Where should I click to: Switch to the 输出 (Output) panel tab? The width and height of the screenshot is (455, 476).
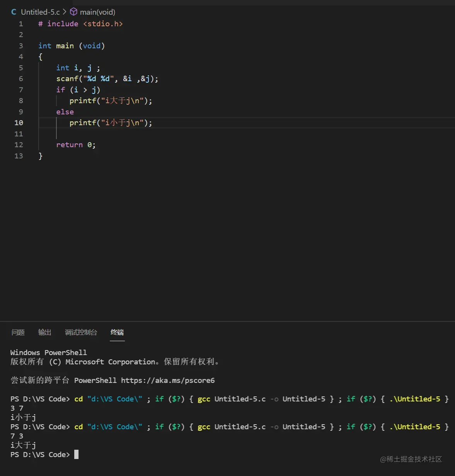pyautogui.click(x=44, y=332)
